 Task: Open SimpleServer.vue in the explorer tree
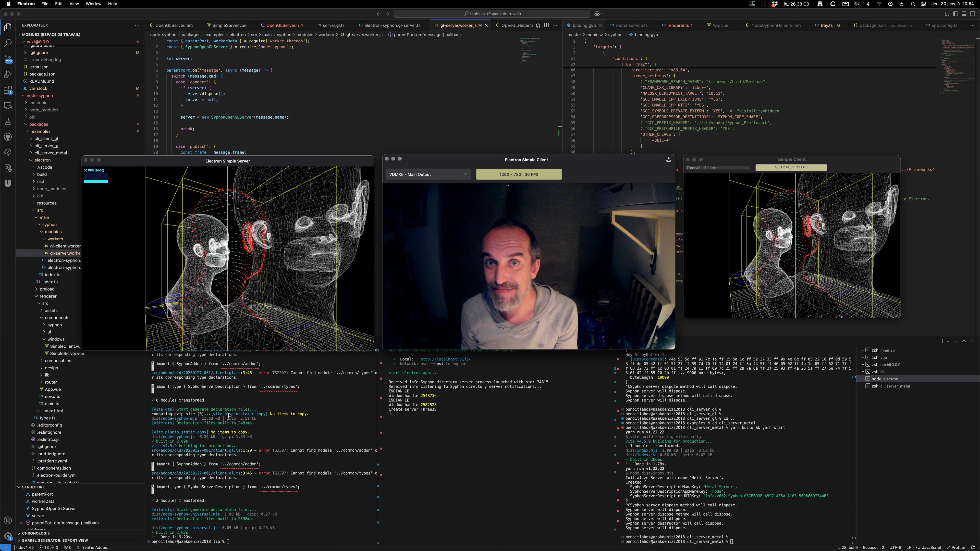coord(67,354)
